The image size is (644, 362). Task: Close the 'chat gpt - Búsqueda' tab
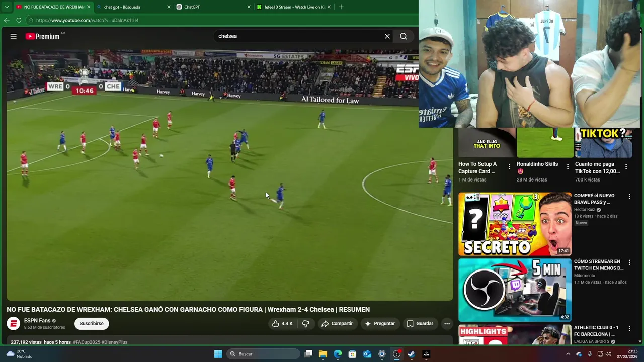click(169, 7)
